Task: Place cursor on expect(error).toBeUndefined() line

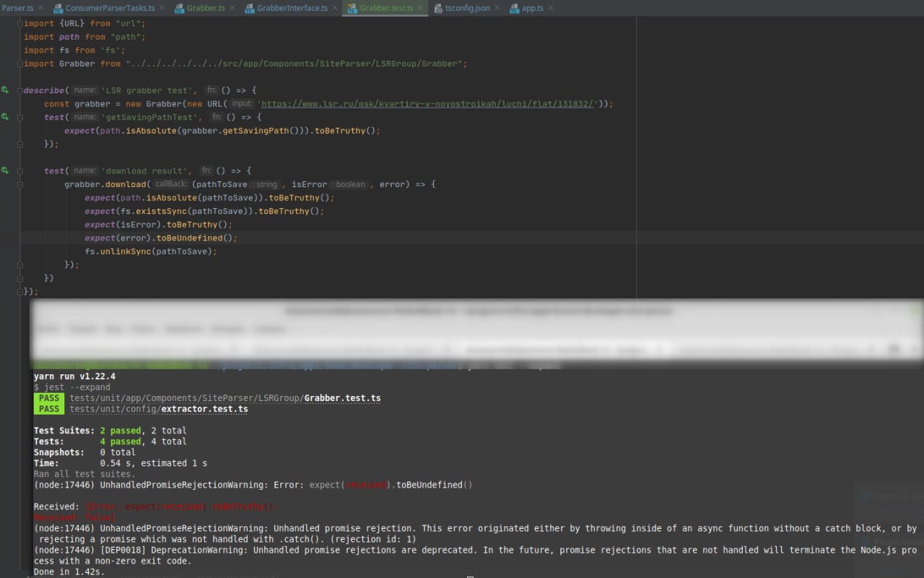Action: pyautogui.click(x=161, y=238)
